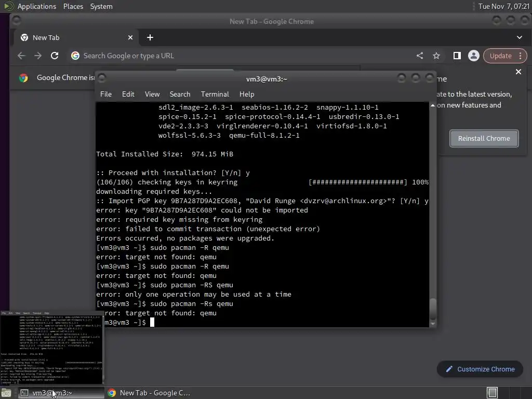Bookmark this tab with star icon

coord(436,56)
